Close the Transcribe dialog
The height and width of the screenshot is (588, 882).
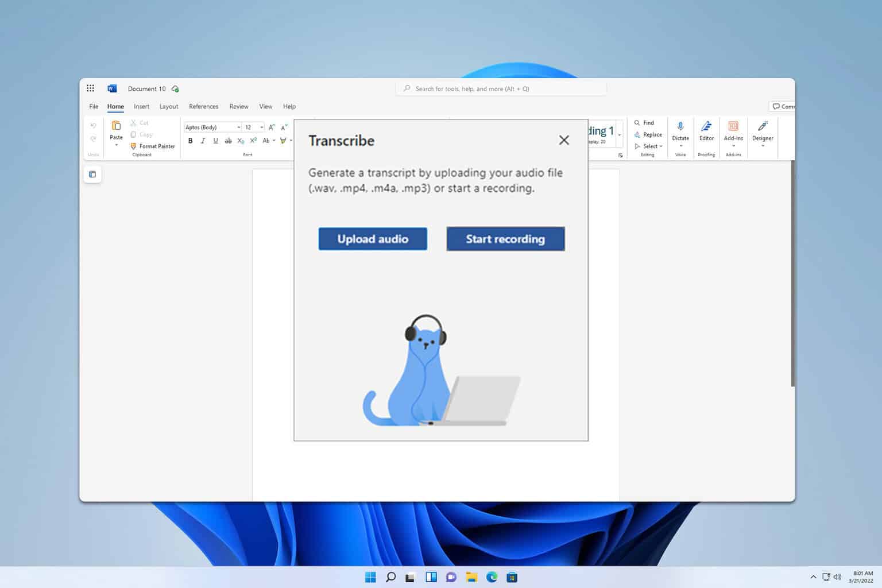[564, 140]
